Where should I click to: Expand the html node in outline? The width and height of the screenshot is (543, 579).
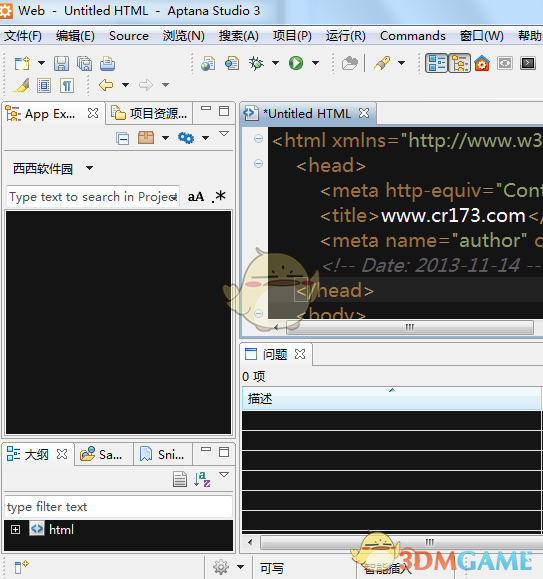(15, 530)
